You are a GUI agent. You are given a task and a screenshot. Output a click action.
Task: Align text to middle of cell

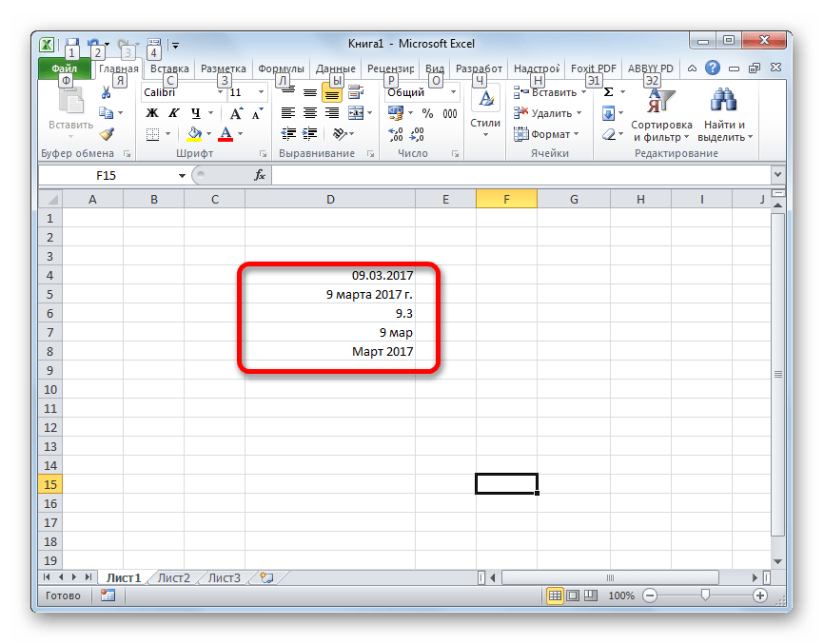tap(310, 93)
